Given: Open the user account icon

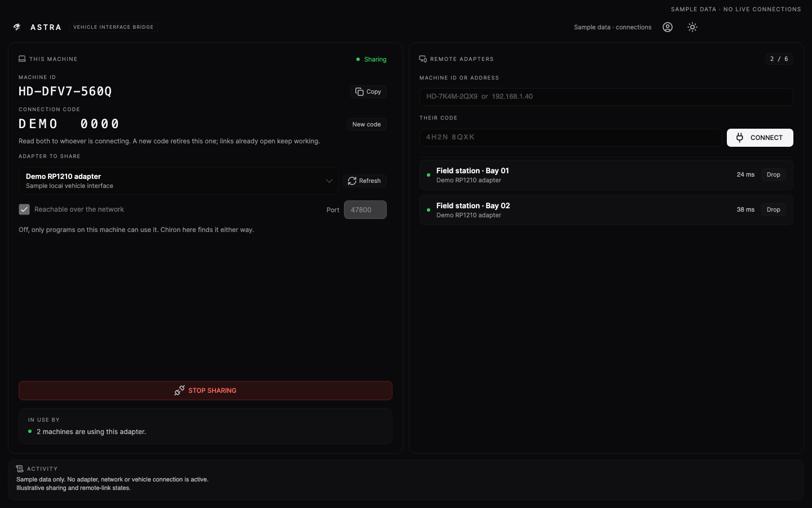Looking at the screenshot, I should [x=668, y=27].
